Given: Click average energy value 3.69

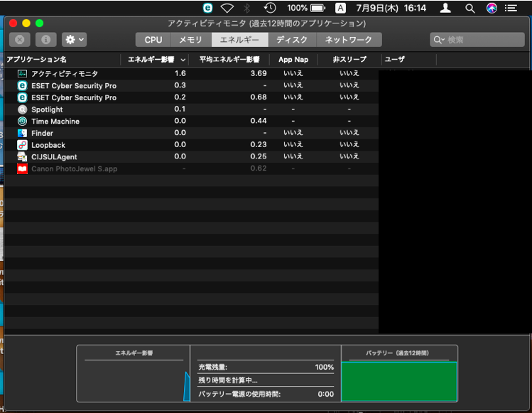Looking at the screenshot, I should point(259,73).
